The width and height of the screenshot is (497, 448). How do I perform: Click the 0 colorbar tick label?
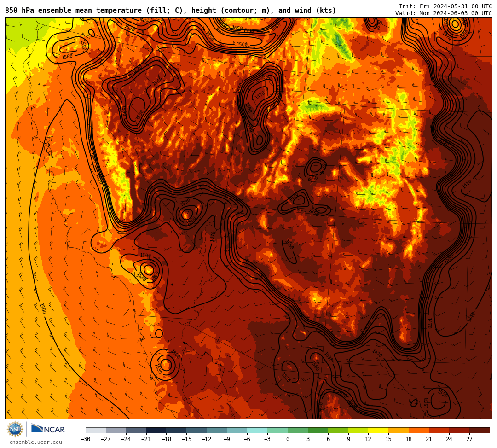[288, 439]
